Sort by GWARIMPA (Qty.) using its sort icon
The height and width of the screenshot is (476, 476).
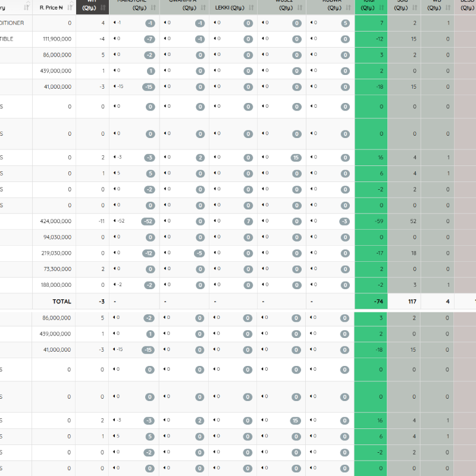click(203, 8)
